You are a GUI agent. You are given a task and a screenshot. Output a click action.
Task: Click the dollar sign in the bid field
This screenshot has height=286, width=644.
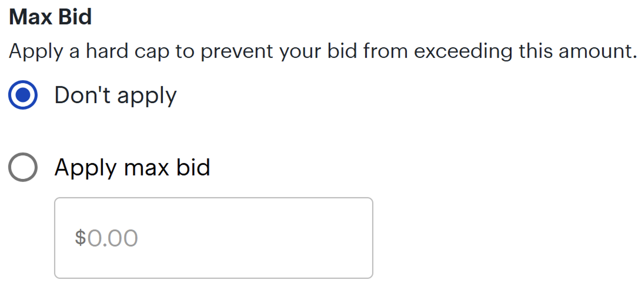pyautogui.click(x=80, y=238)
